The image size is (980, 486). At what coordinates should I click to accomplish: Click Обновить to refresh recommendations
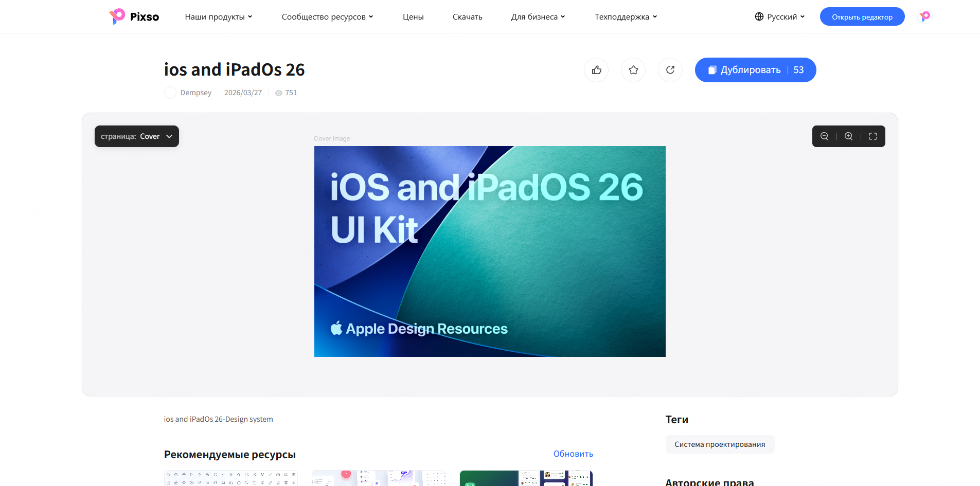(x=573, y=454)
